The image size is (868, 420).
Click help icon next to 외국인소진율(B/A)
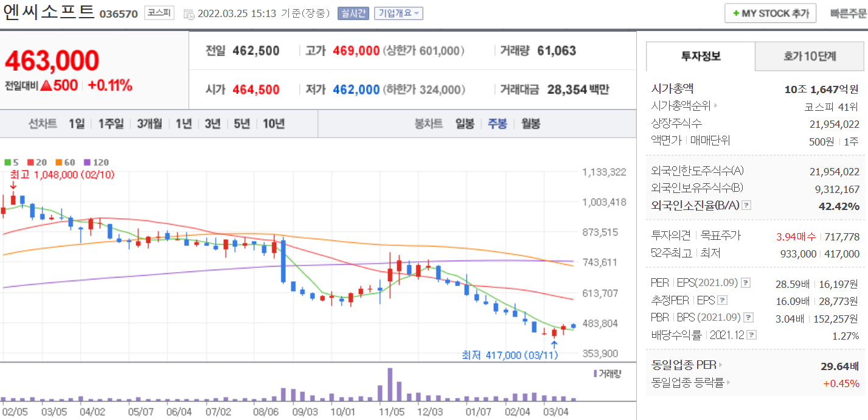(x=746, y=206)
